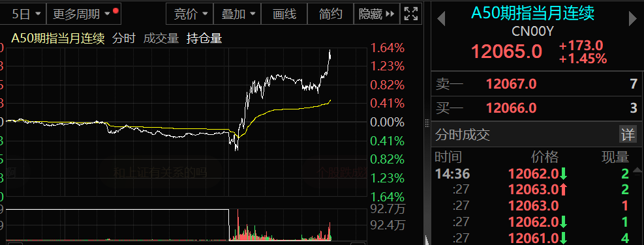Viewport: 644px width, 245px height.
Task: Click the 14:36 trade record row
Action: point(534,174)
